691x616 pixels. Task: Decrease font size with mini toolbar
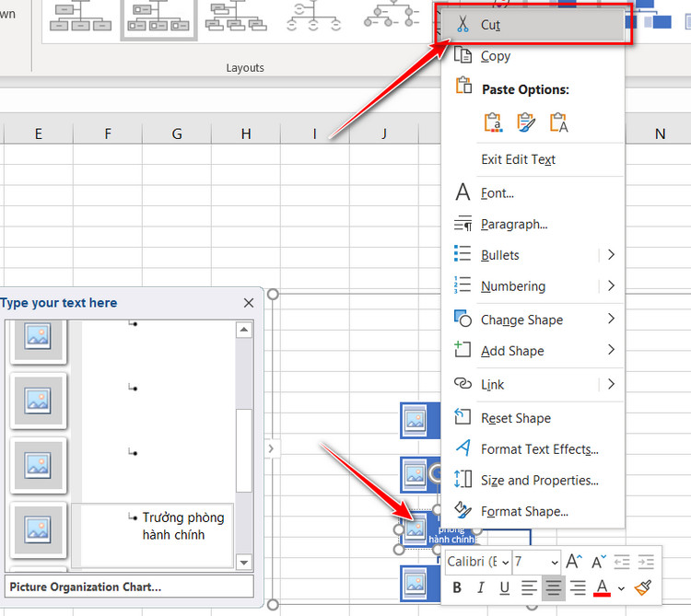point(599,562)
